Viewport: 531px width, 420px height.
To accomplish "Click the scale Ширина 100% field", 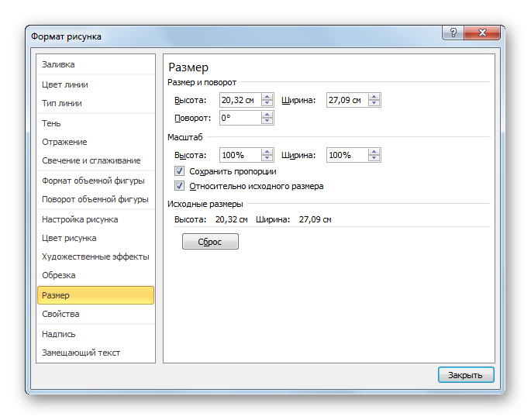I will (x=347, y=155).
